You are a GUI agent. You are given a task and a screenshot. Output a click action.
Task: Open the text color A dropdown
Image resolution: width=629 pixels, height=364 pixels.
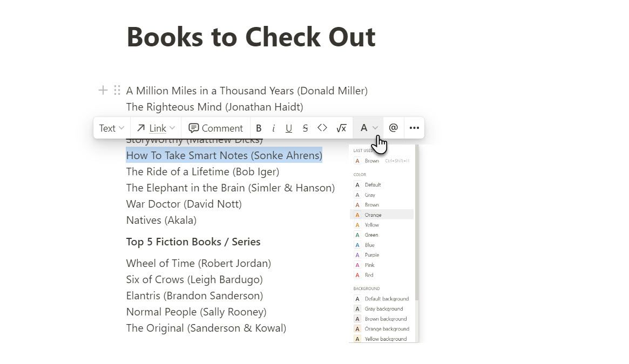click(x=369, y=128)
